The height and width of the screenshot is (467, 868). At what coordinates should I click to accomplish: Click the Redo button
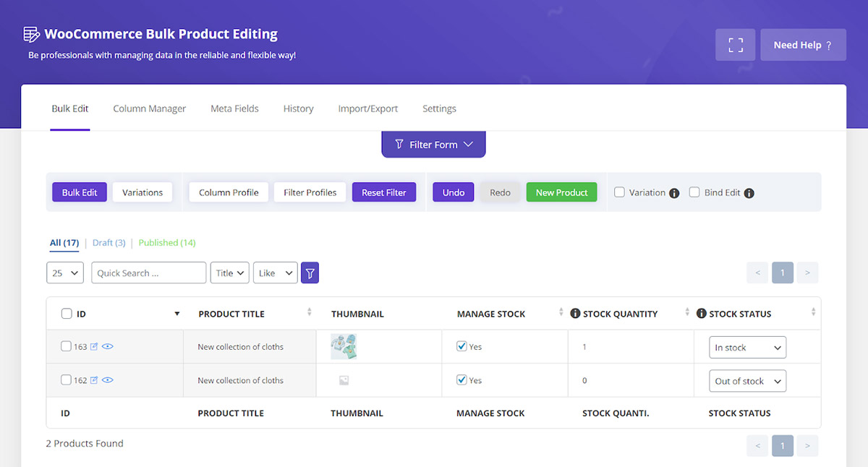(500, 192)
